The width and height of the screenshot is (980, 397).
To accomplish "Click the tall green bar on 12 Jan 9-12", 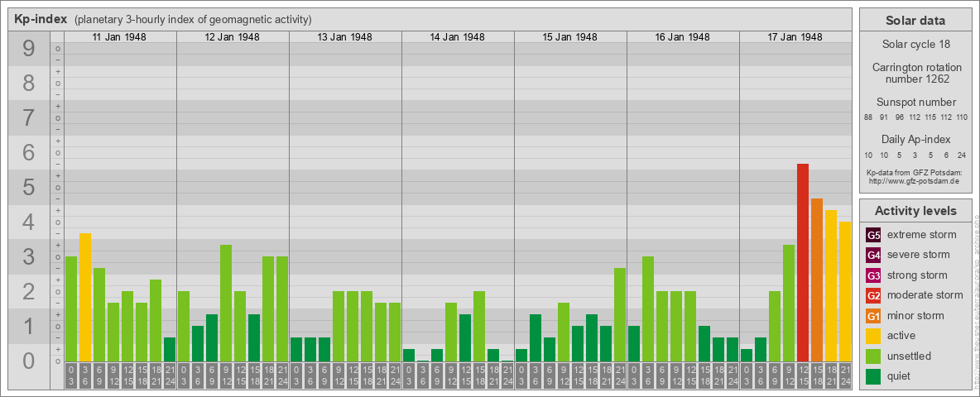I will point(226,303).
